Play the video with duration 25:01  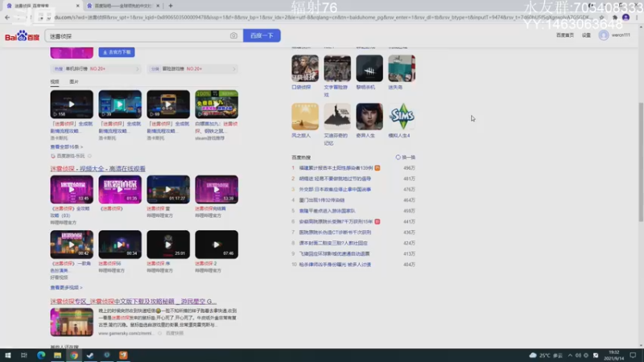(x=168, y=245)
